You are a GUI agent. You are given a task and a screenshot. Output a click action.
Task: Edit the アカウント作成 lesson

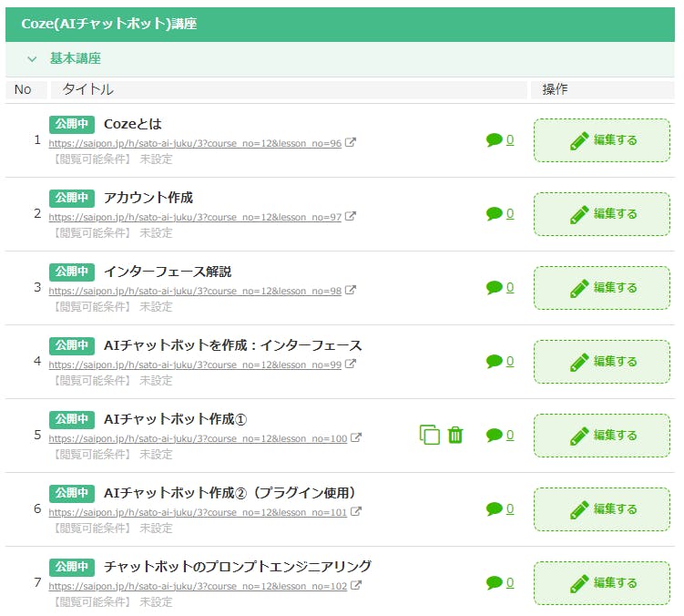(602, 214)
